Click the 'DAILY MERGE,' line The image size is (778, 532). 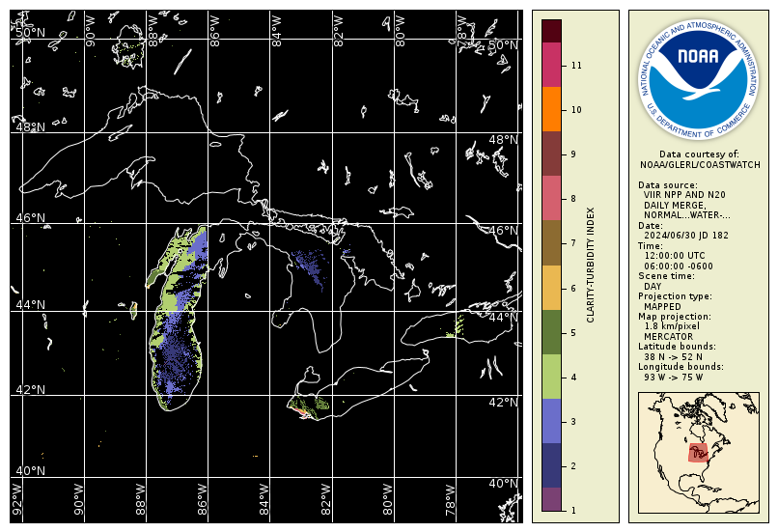click(x=675, y=205)
